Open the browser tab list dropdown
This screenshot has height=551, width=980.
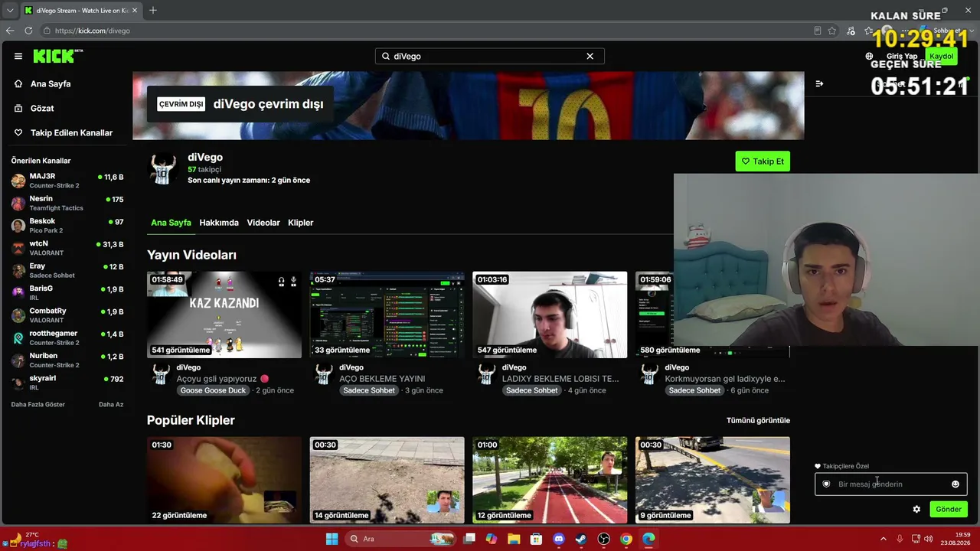(x=10, y=11)
